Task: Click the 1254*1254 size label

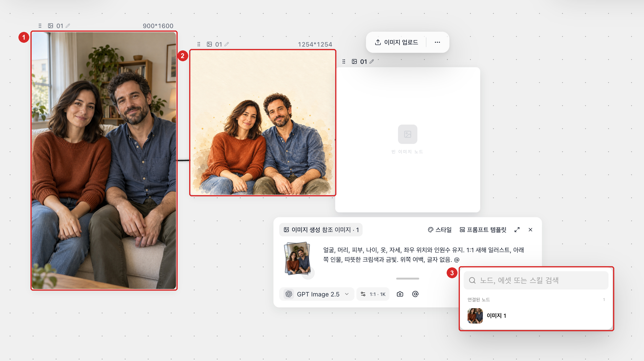Action: pos(315,44)
